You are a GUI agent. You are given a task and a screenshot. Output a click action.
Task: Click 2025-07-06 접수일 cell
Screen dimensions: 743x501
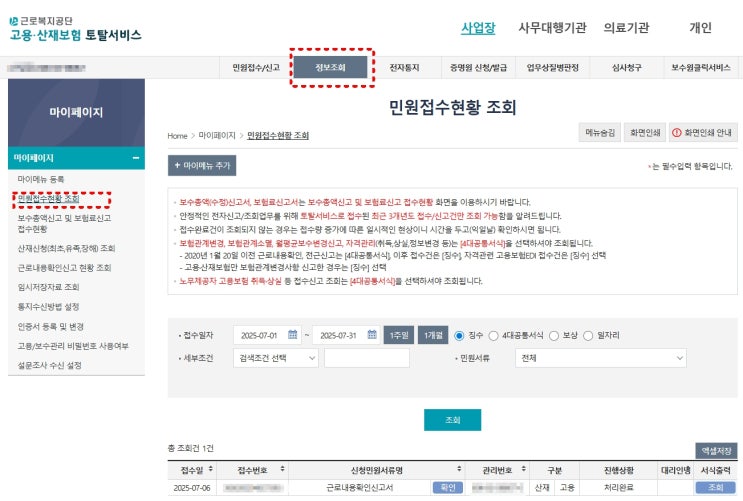[x=192, y=488]
